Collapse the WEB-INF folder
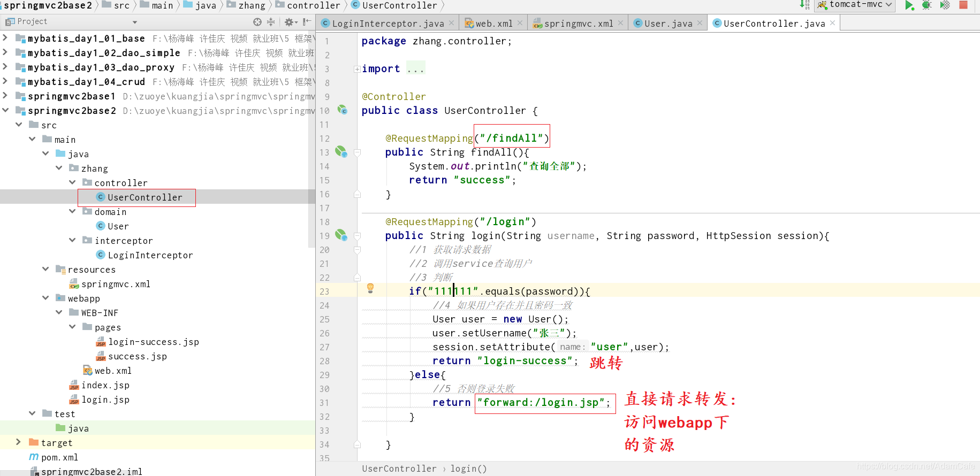980x476 pixels. pyautogui.click(x=59, y=312)
